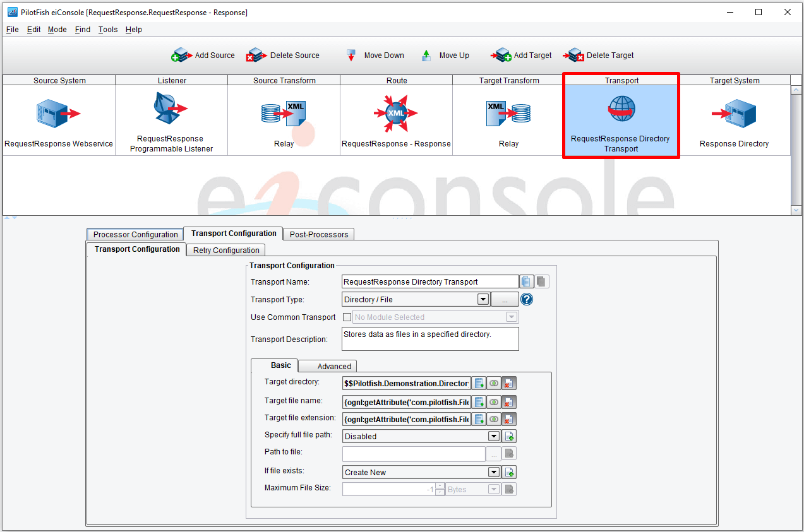
Task: Select the RequestResponse Programmable Listener icon
Action: point(171,109)
